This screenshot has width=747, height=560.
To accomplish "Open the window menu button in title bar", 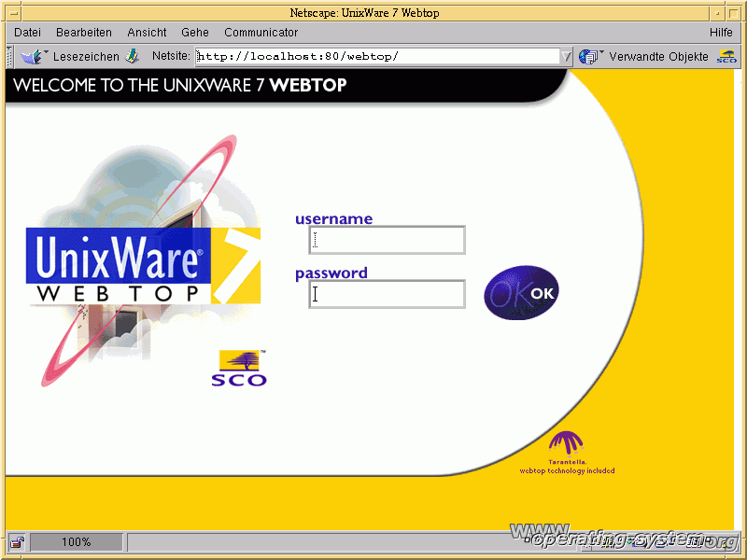I will (x=14, y=13).
